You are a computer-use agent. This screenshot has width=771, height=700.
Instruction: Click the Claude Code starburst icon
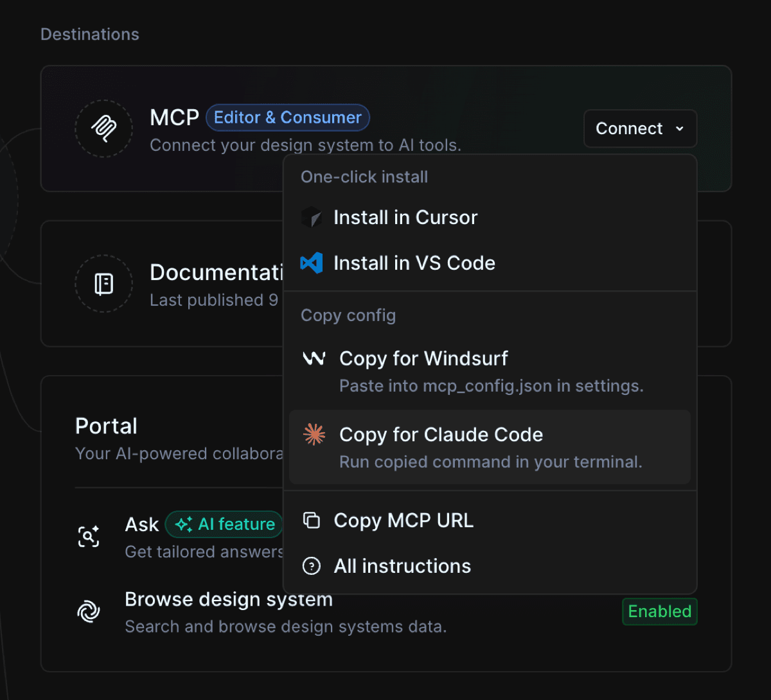314,435
